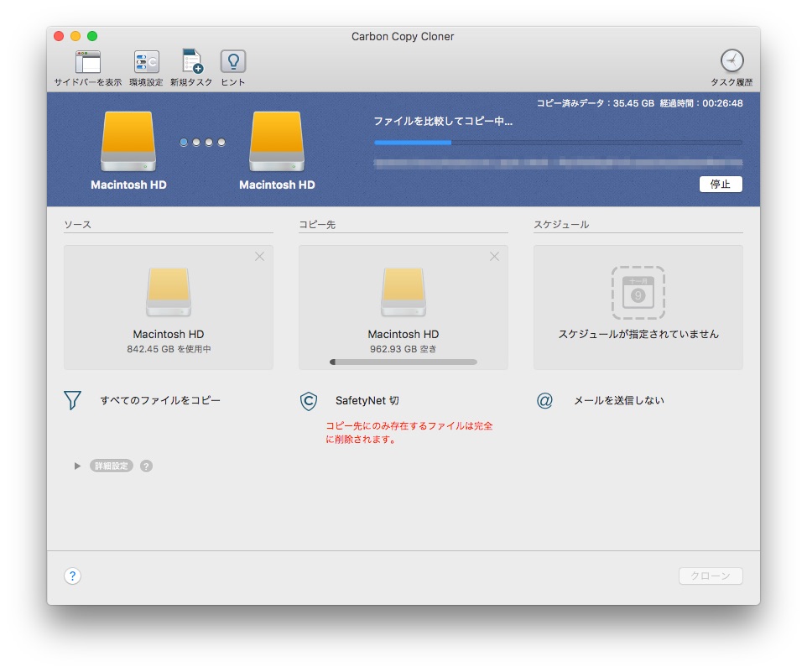Click the 経過時間 00:26:48 text
This screenshot has height=672, width=807.
click(x=701, y=103)
